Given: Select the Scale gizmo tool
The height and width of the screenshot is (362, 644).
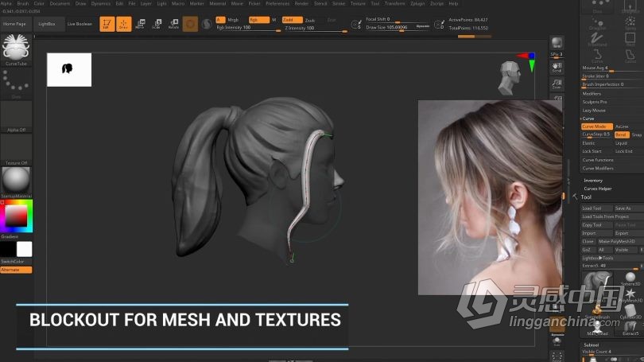Looking at the screenshot, I should coord(157,24).
